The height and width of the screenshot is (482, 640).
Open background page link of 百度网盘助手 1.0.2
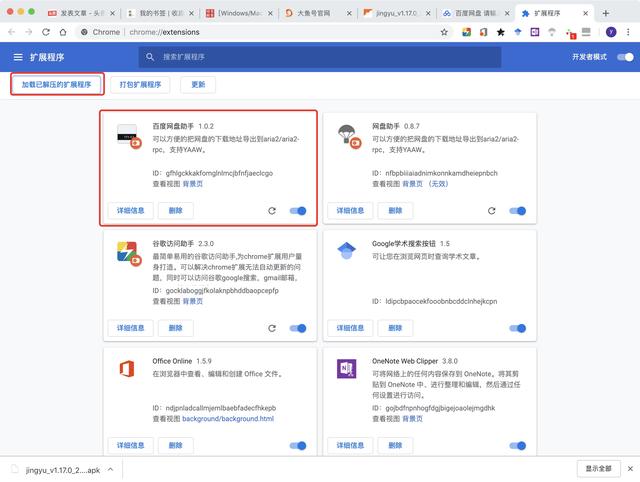coord(192,184)
